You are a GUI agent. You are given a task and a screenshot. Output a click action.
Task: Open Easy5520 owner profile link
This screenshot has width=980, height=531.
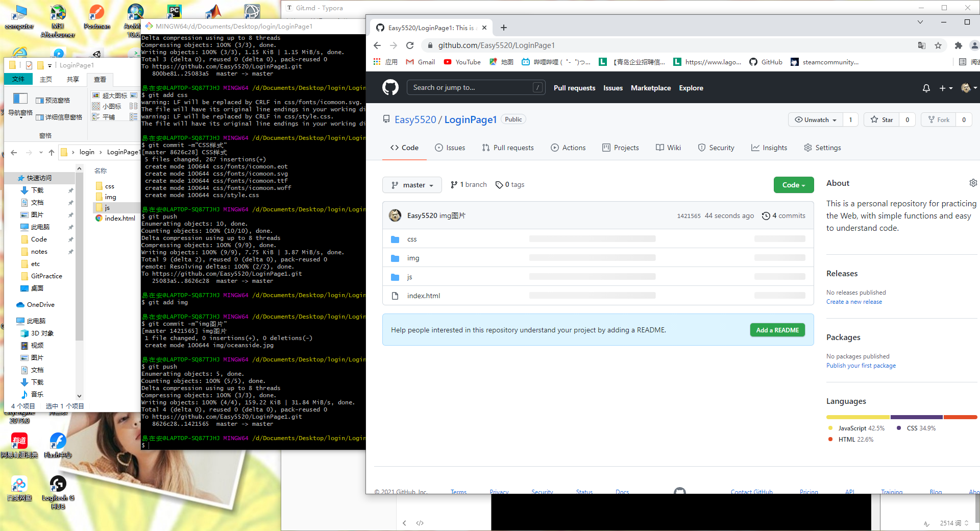pyautogui.click(x=415, y=119)
